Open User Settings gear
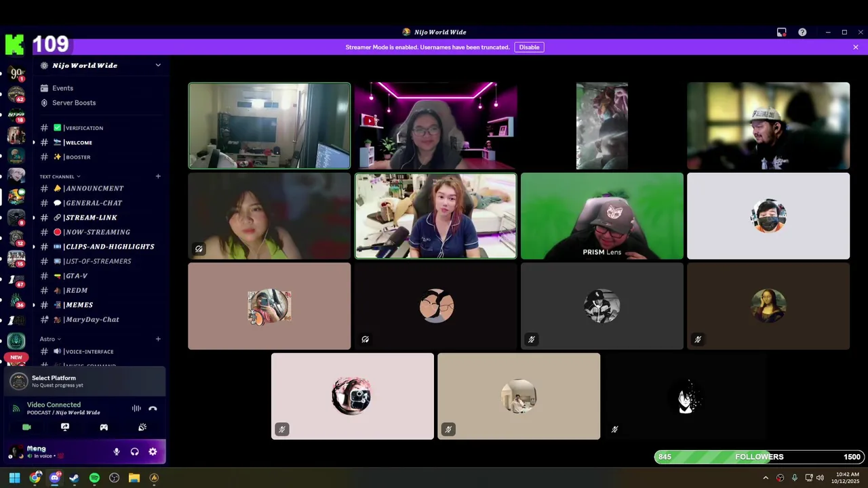The height and width of the screenshot is (488, 868). click(153, 451)
